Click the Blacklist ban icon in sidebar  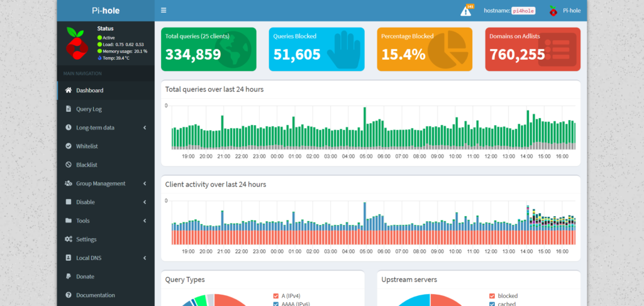[69, 165]
